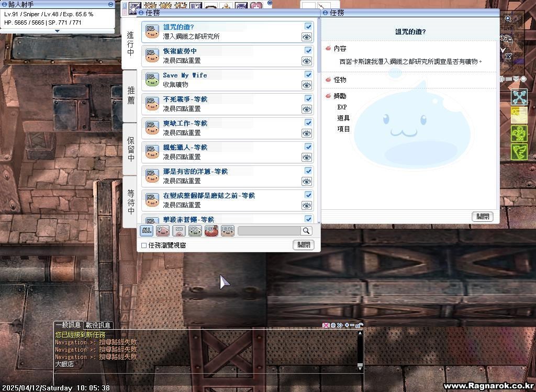Click the 內容 section header in quest details
The image size is (536, 392).
pyautogui.click(x=340, y=49)
